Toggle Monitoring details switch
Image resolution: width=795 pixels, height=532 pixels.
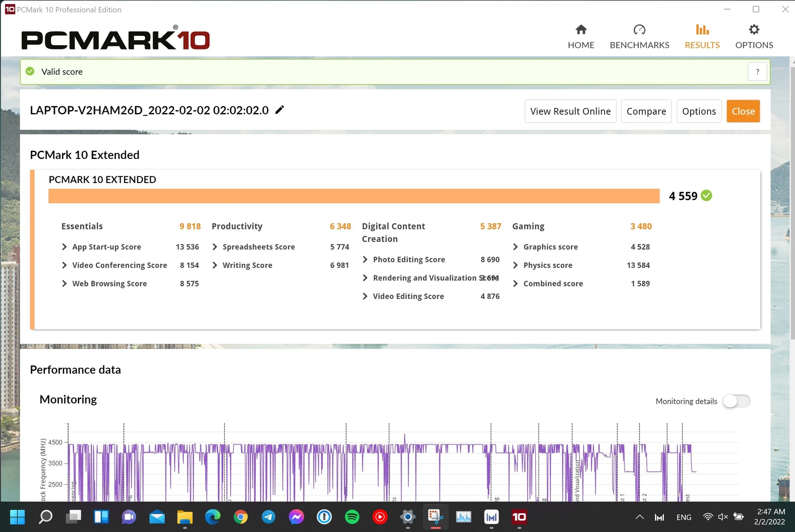(x=736, y=401)
